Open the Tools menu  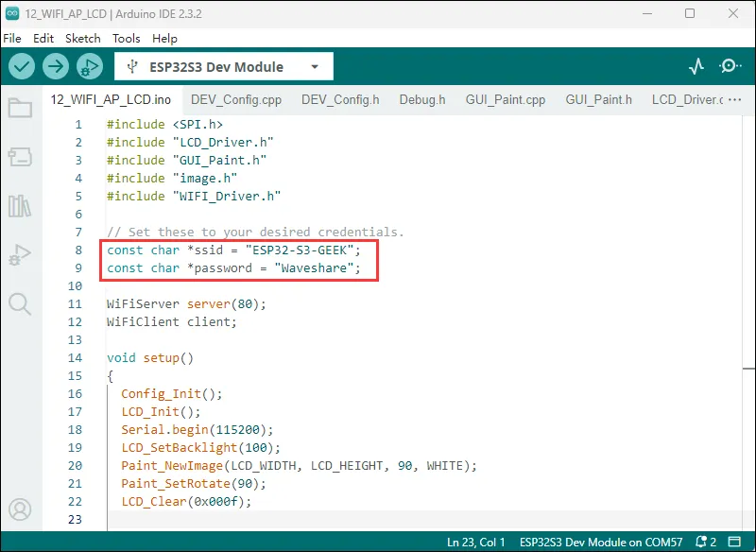coord(126,38)
